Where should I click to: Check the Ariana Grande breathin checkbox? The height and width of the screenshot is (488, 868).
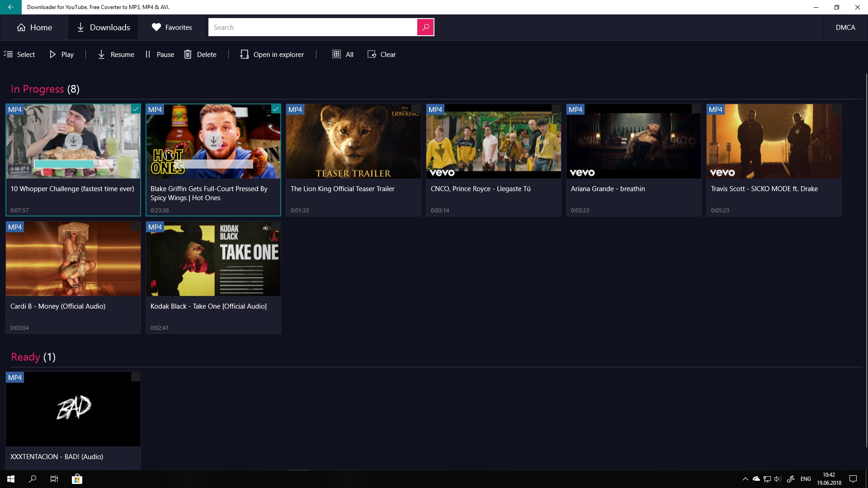pos(696,109)
